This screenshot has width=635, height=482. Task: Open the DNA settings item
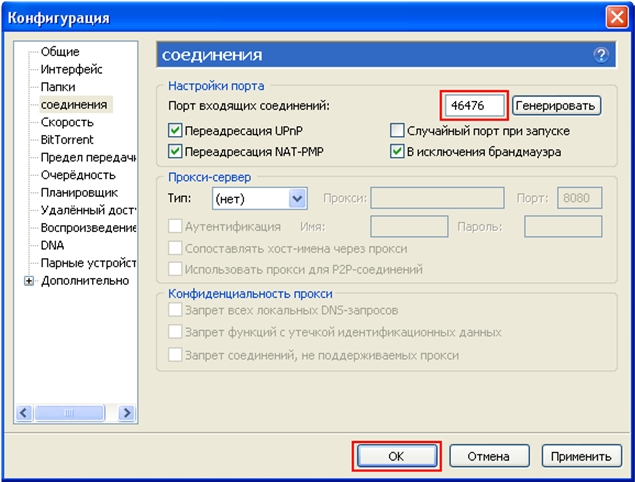(52, 245)
